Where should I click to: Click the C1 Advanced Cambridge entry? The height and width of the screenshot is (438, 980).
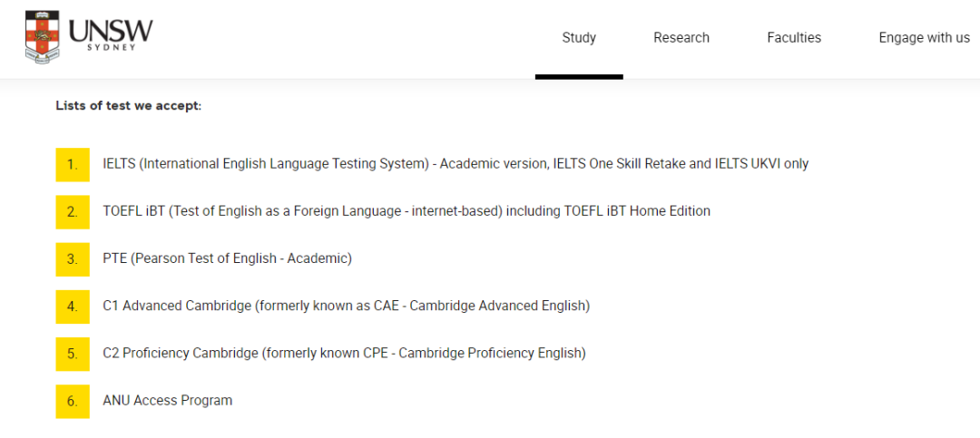(x=347, y=306)
